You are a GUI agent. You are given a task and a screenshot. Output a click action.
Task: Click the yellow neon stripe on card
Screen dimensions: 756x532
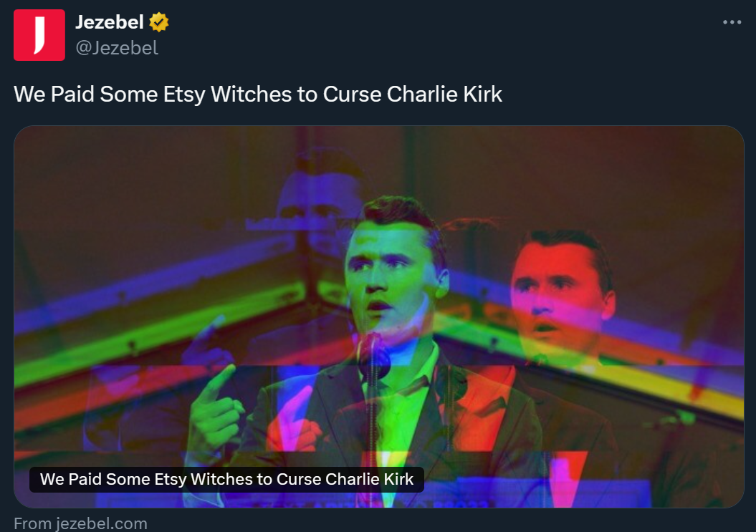coord(666,381)
